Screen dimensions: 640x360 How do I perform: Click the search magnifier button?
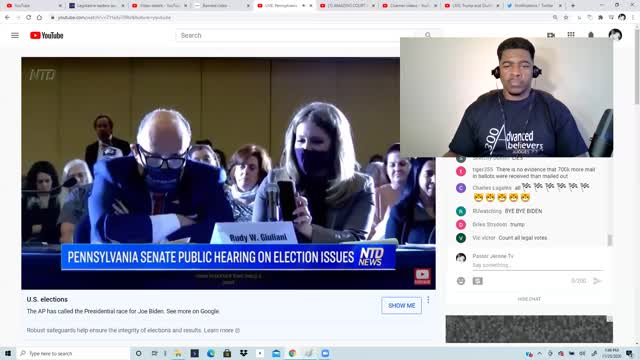point(428,36)
